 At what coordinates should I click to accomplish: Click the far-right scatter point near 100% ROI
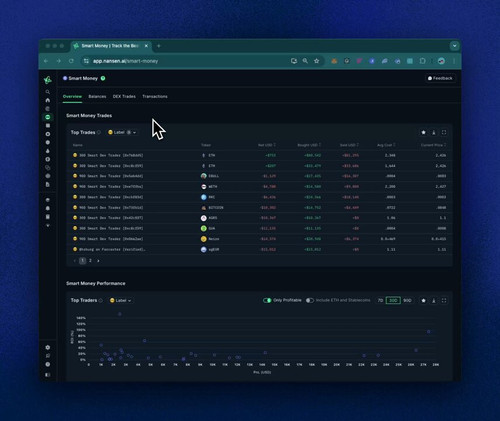tap(429, 332)
